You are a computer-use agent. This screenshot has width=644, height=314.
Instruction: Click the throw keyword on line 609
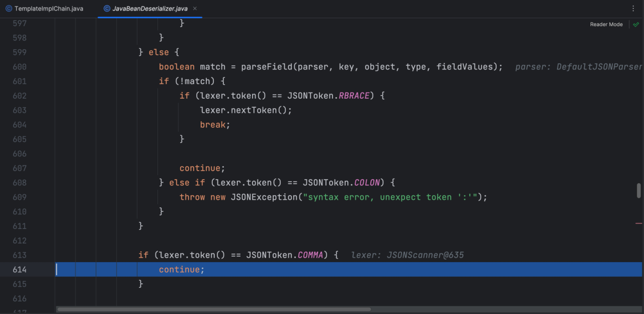[192, 197]
